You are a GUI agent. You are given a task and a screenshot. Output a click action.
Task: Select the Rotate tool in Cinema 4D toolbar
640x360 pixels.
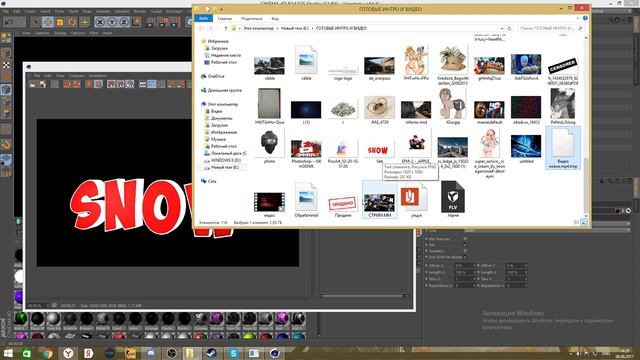72,22
